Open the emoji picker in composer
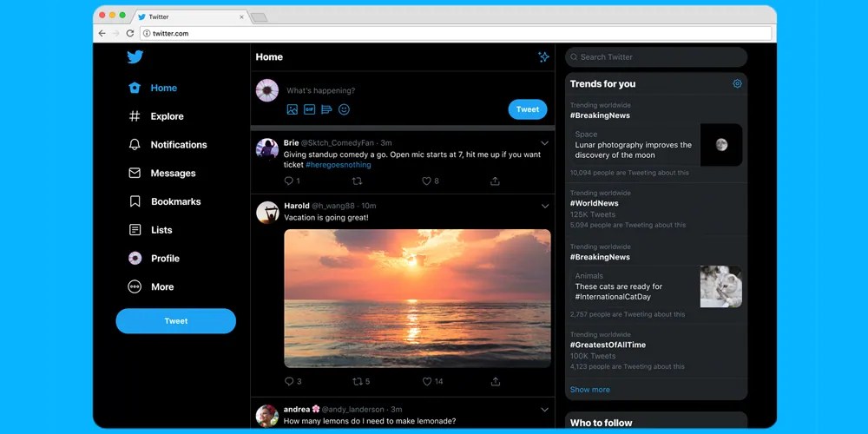The image size is (868, 434). (x=344, y=109)
